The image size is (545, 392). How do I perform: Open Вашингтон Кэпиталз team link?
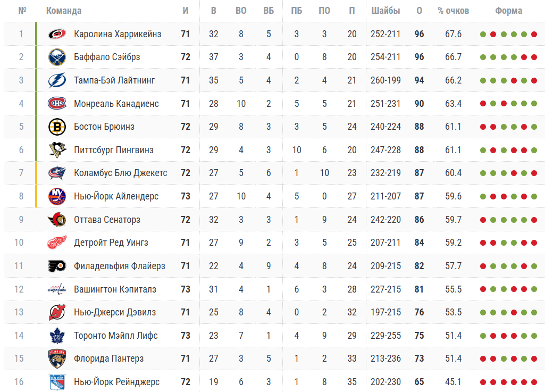tap(115, 289)
